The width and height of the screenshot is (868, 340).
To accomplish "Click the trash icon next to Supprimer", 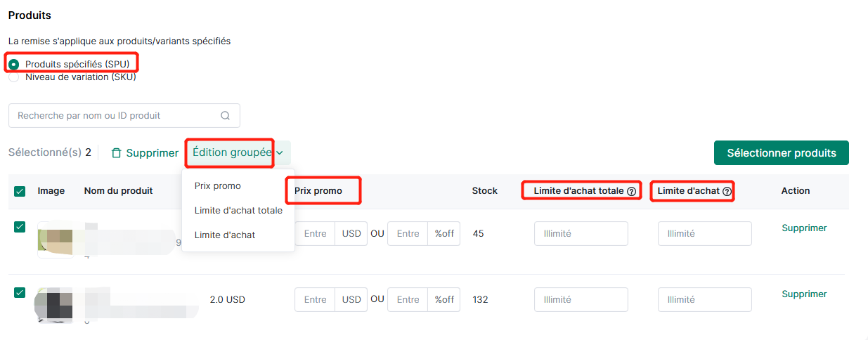I will [117, 153].
